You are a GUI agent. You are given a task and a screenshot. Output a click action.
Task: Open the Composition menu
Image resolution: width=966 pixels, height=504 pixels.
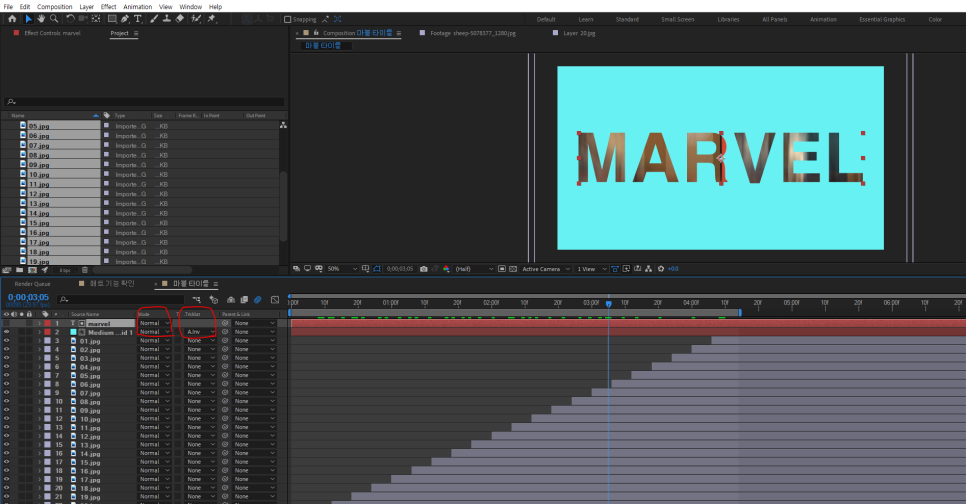pyautogui.click(x=55, y=7)
